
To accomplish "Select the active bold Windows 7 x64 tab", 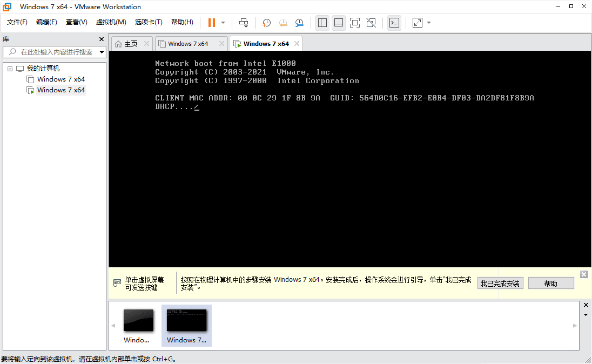I will click(x=266, y=44).
